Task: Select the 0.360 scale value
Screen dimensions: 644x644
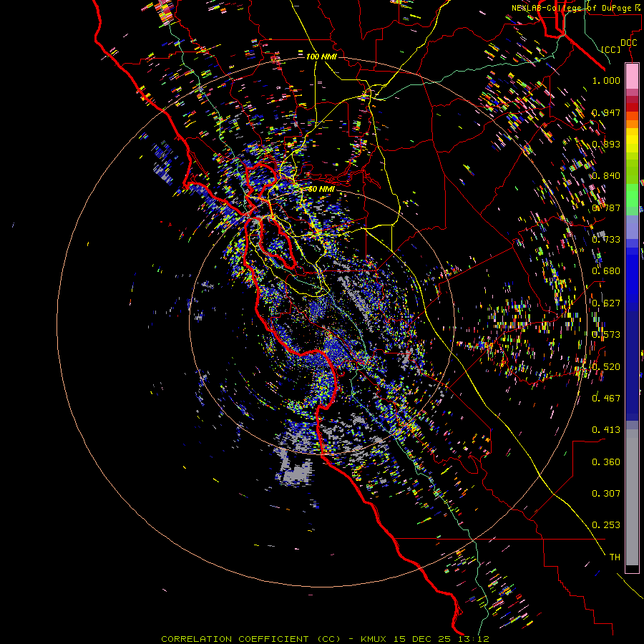Action: click(606, 462)
